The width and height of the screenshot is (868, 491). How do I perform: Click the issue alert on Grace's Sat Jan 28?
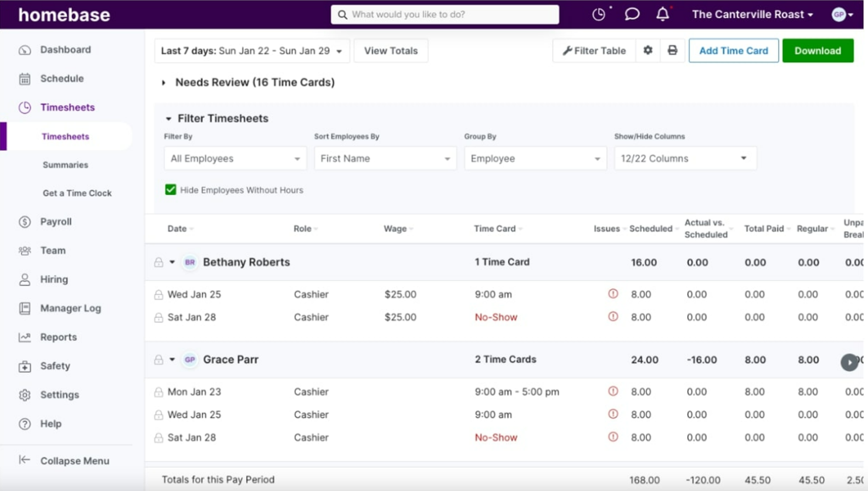click(613, 436)
